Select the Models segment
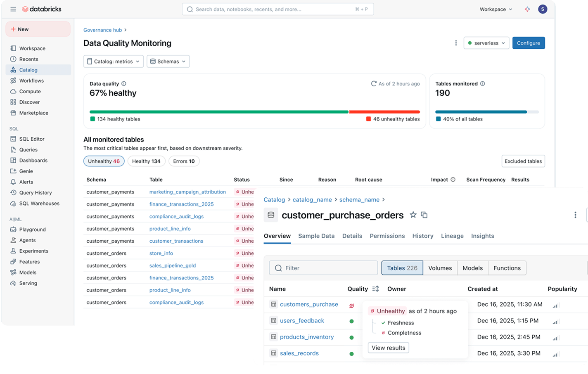The height and width of the screenshot is (374, 588). [x=473, y=268]
